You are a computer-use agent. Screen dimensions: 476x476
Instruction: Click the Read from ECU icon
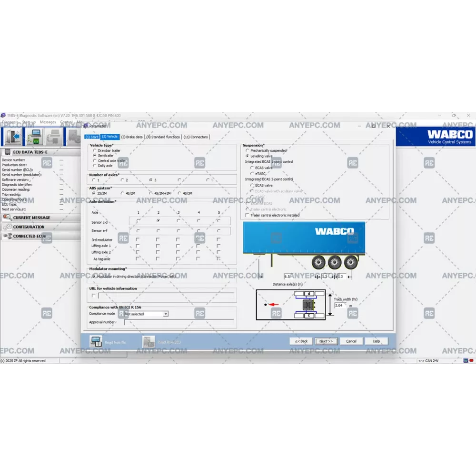149,341
